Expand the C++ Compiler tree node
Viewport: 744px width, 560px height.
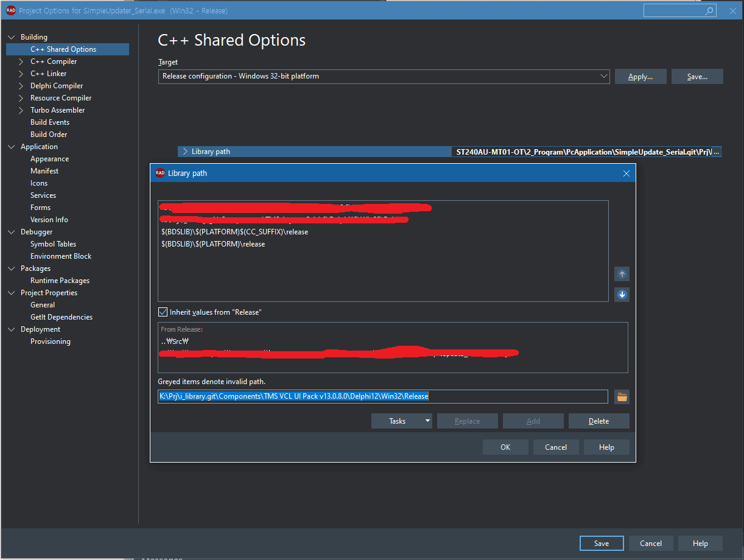click(22, 61)
